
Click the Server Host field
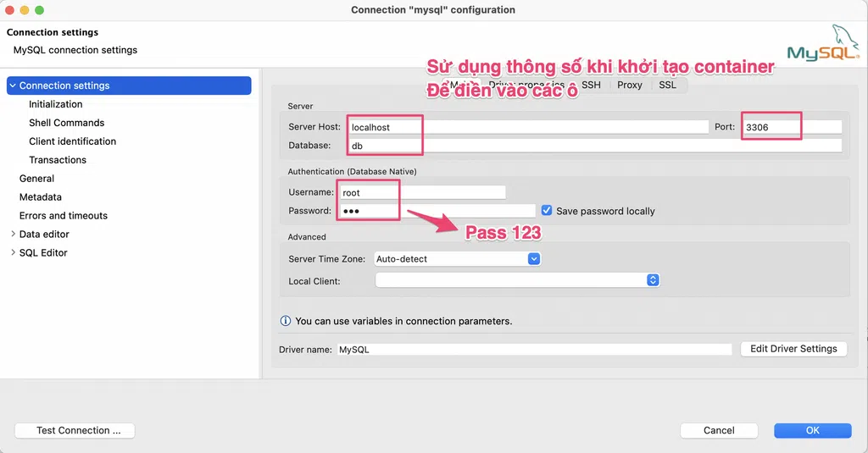pyautogui.click(x=528, y=127)
